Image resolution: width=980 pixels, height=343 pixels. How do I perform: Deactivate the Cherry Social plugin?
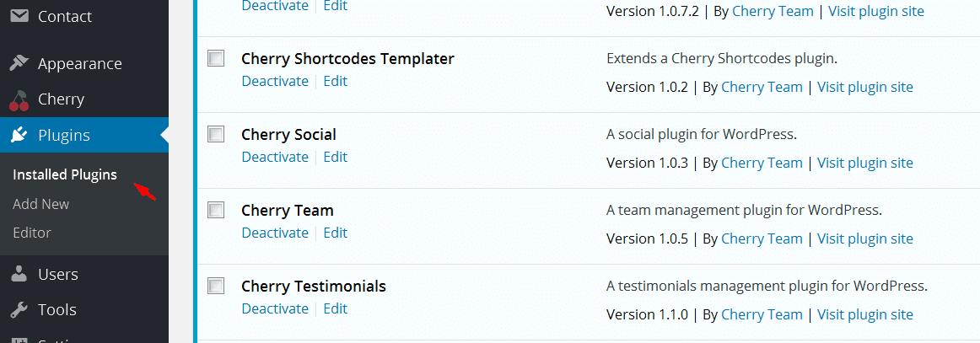tap(275, 157)
